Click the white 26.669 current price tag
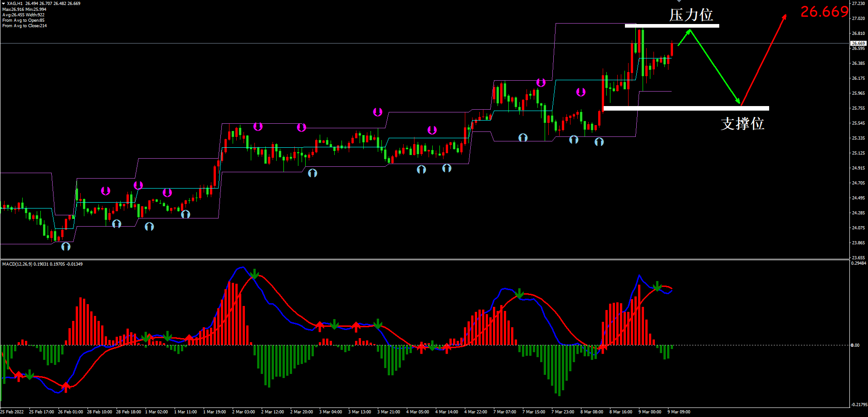Viewport: 868px width, 417px height. click(x=858, y=44)
